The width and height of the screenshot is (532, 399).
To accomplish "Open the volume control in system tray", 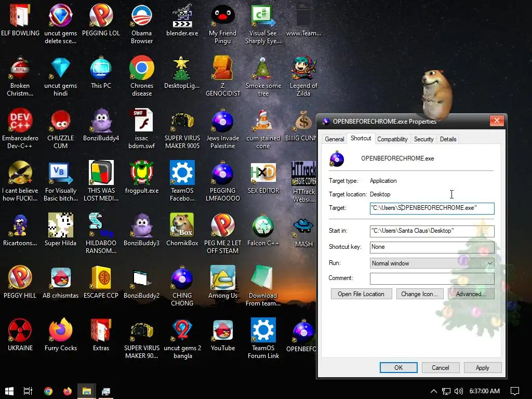I will click(x=458, y=391).
